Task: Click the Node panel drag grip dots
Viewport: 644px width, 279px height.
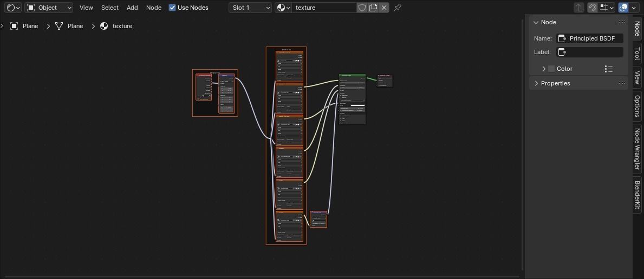Action: (x=622, y=22)
